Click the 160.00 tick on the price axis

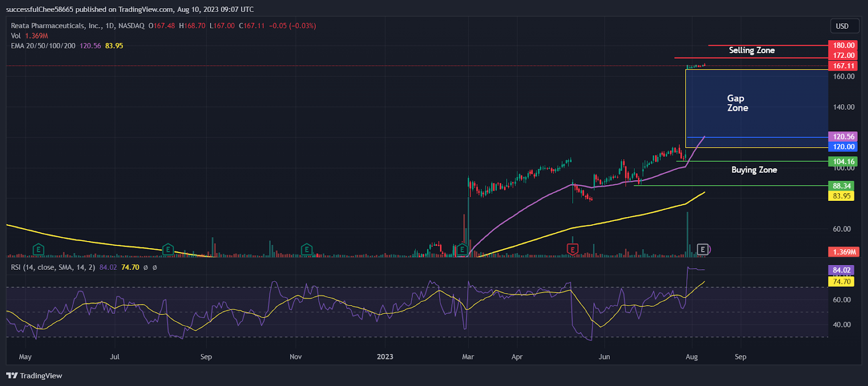pyautogui.click(x=844, y=77)
